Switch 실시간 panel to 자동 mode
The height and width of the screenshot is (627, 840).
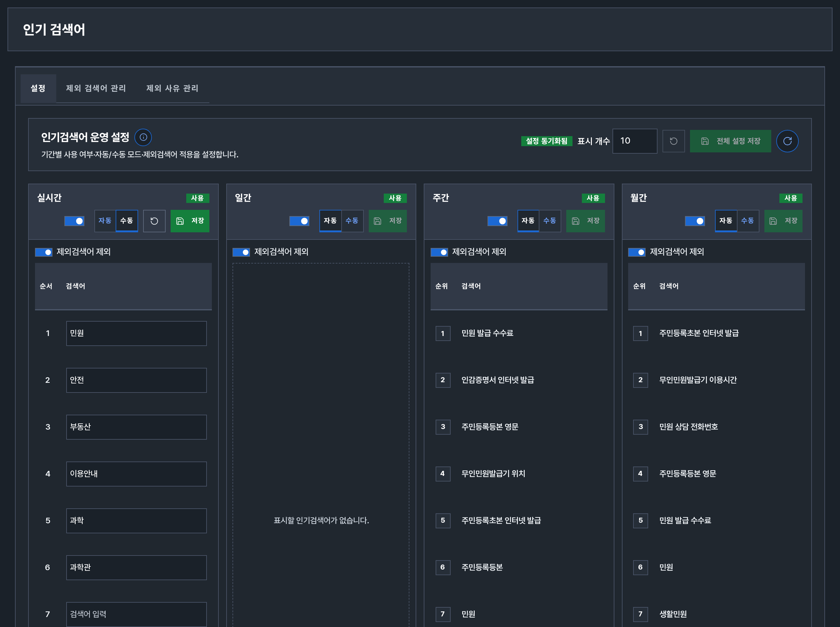point(105,221)
